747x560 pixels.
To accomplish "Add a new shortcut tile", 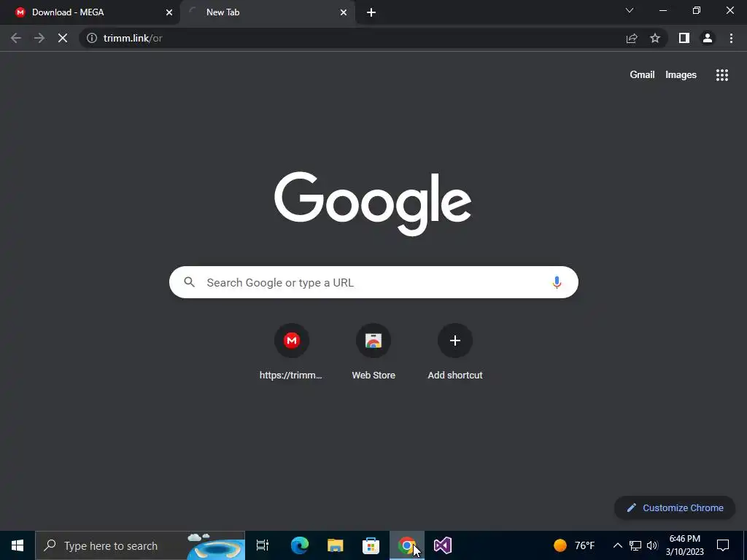I will pyautogui.click(x=455, y=352).
